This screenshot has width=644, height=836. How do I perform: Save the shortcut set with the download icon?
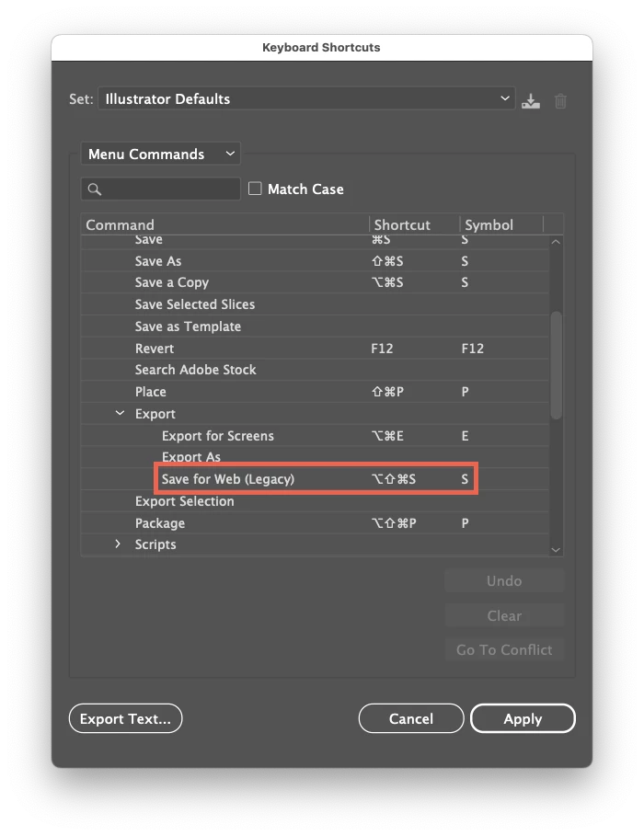pyautogui.click(x=530, y=101)
